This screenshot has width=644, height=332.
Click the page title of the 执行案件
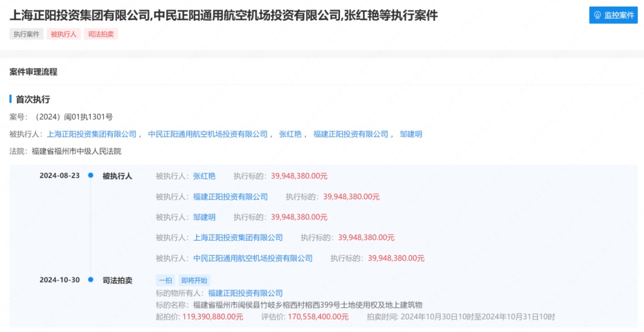coord(224,15)
